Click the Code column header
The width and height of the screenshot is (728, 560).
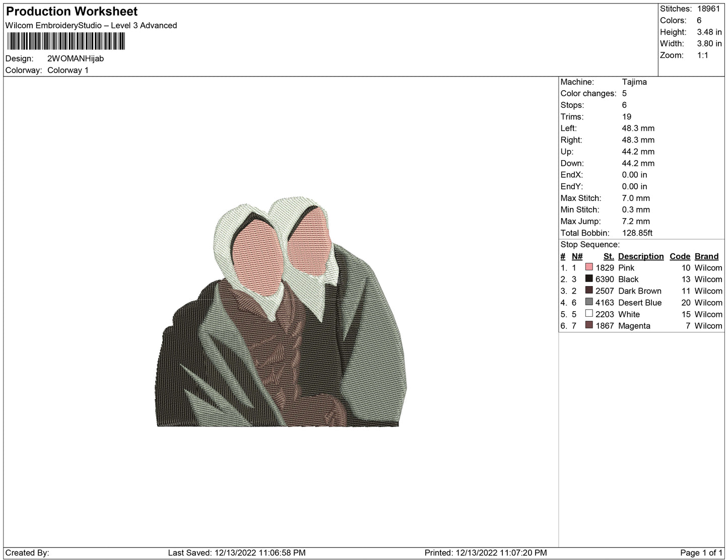(x=680, y=256)
